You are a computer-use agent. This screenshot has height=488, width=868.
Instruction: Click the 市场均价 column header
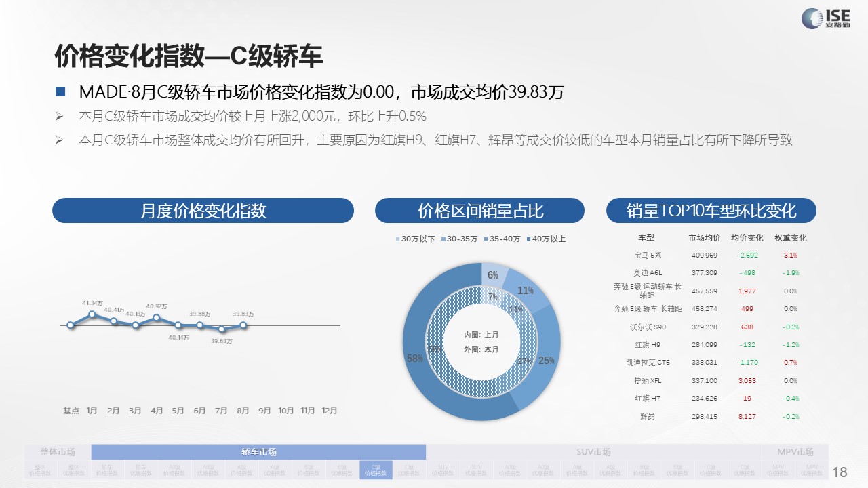pos(705,238)
